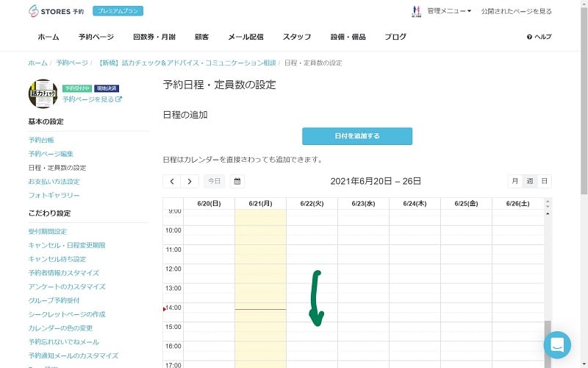This screenshot has height=368, width=588.
Task: Open the chat support bubble
Action: [x=556, y=344]
